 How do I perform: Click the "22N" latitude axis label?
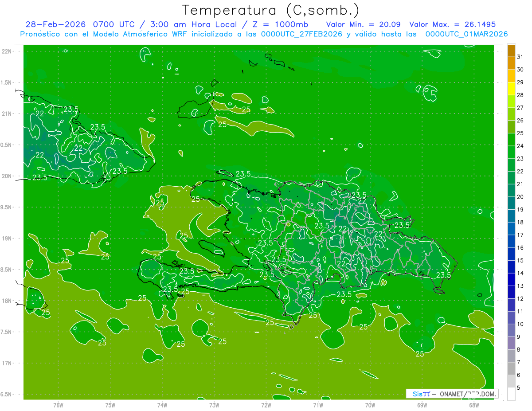6,51
